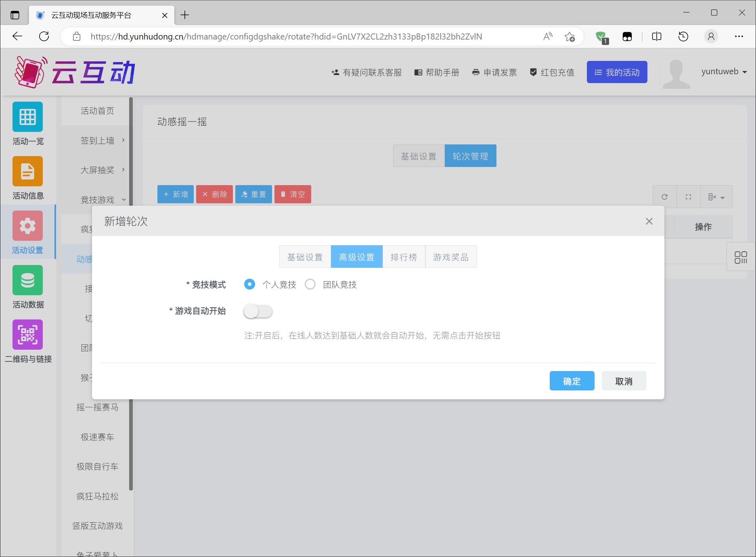Click the 确定 confirm button
Viewport: 756px width, 557px height.
(x=572, y=381)
